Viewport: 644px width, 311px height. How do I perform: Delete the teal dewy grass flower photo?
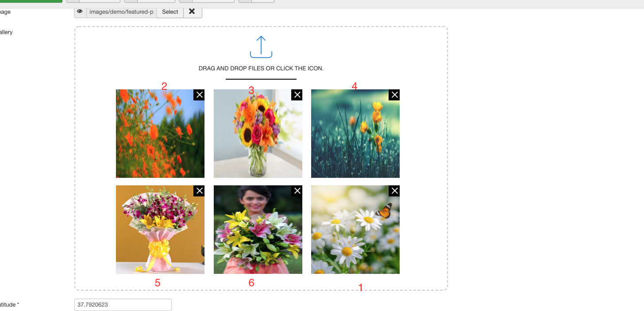[x=394, y=95]
